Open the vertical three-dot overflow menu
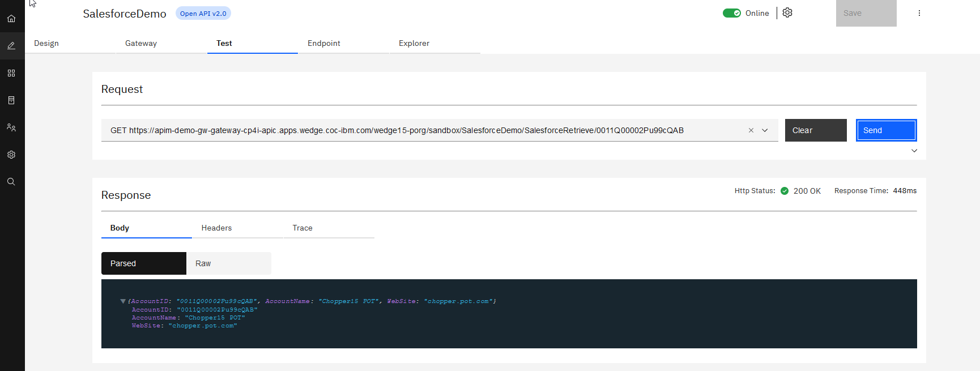 coord(919,13)
